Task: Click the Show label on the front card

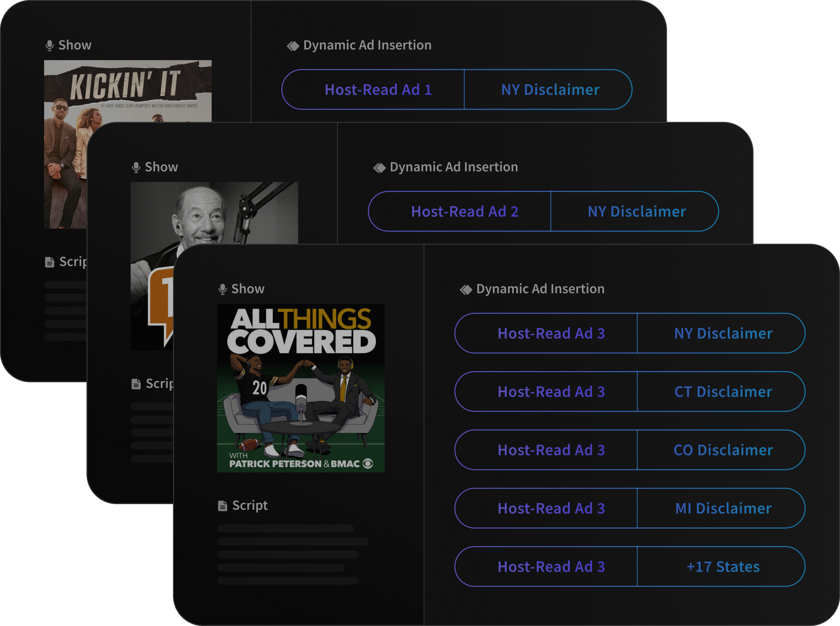Action: point(248,289)
